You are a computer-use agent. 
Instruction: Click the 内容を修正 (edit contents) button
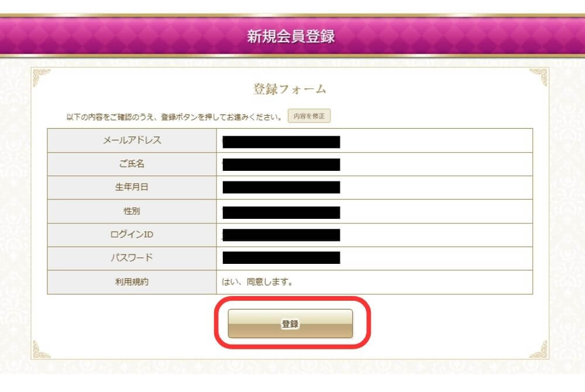pyautogui.click(x=309, y=116)
